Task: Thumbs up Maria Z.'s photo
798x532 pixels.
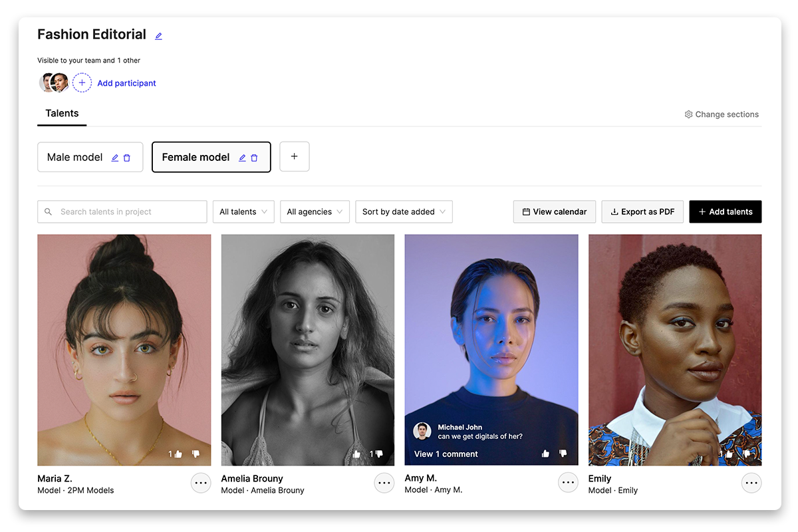Action: pos(179,454)
